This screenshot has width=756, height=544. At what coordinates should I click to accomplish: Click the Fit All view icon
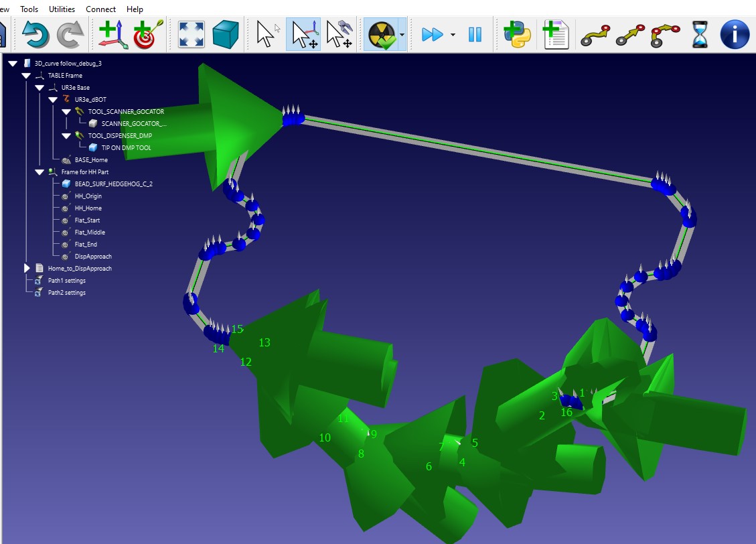point(192,34)
